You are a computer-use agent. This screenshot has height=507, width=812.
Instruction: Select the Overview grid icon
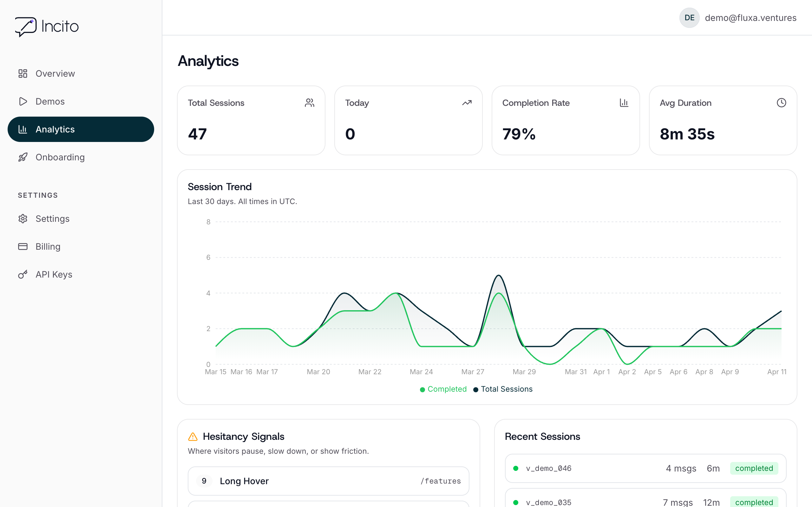[x=23, y=74]
